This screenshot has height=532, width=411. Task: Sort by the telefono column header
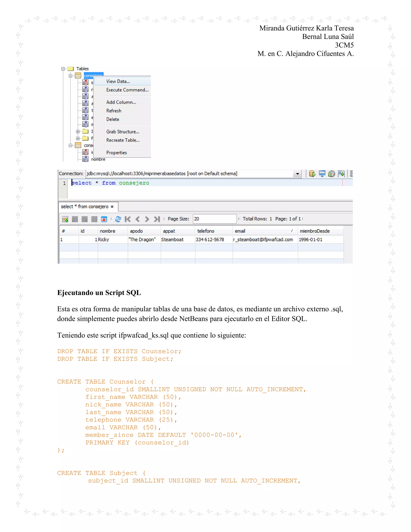coord(214,231)
